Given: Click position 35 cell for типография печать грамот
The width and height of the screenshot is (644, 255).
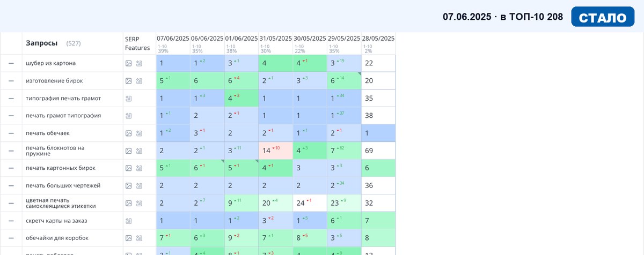Looking at the screenshot, I should tap(378, 99).
